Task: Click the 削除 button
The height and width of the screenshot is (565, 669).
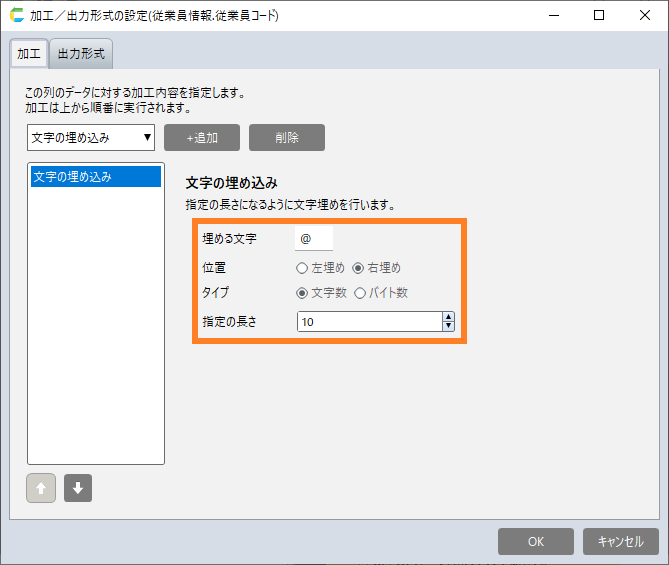Action: click(286, 137)
